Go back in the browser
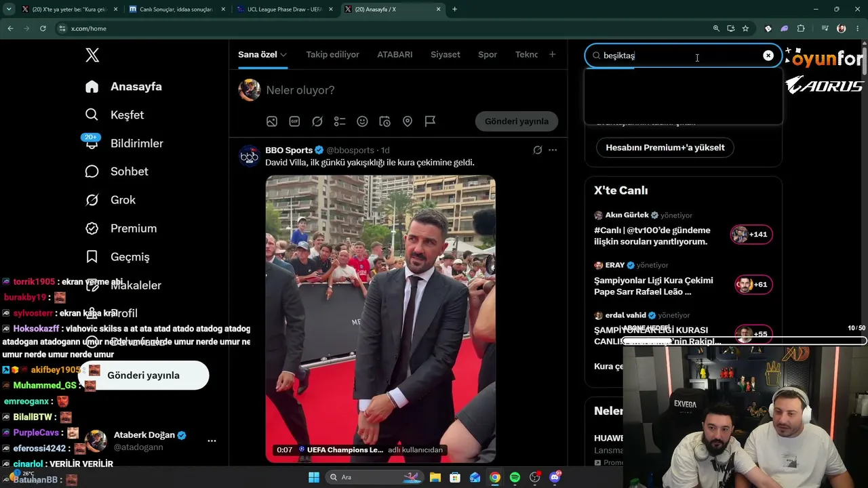Screen dimensions: 868x488 [x=10, y=28]
